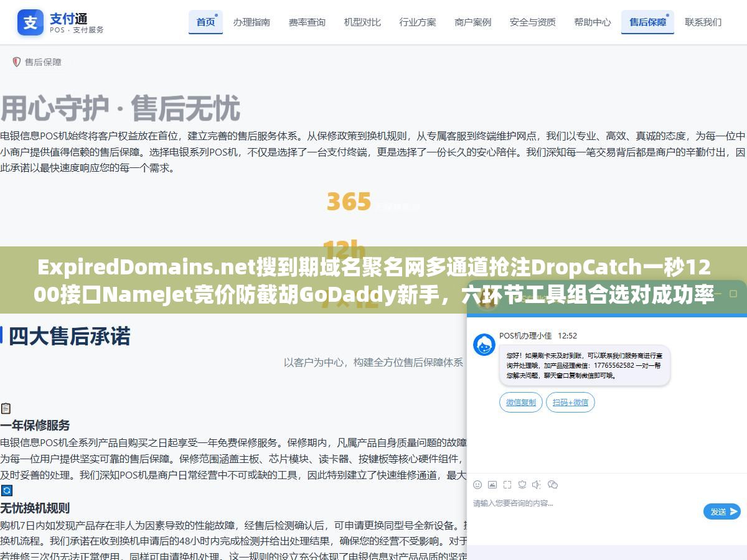Open 办理指南 menu item

[251, 22]
